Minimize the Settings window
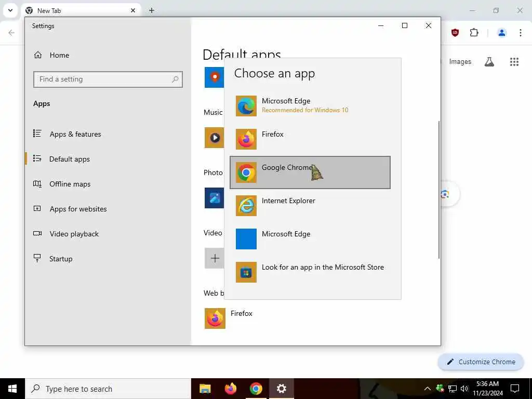Image resolution: width=532 pixels, height=399 pixels. click(x=381, y=25)
